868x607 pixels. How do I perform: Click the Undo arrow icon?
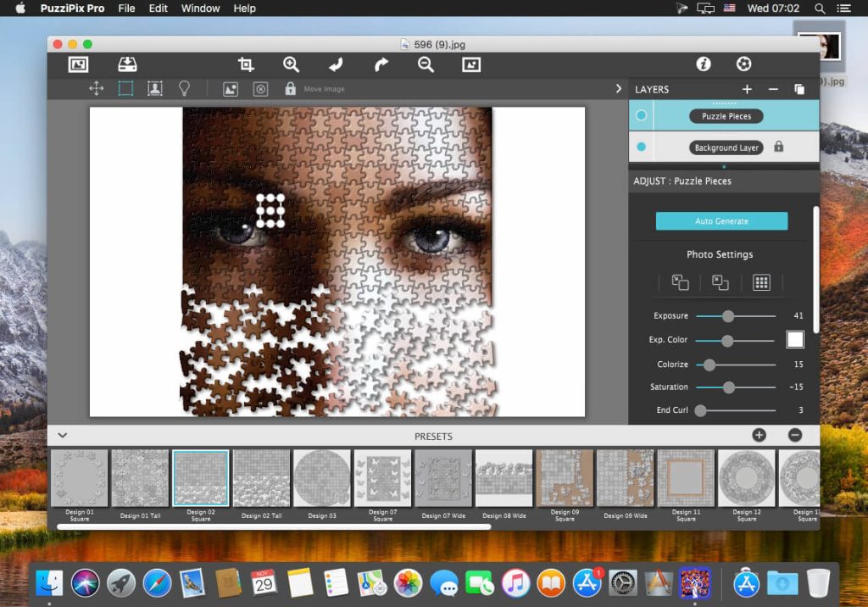pos(335,64)
